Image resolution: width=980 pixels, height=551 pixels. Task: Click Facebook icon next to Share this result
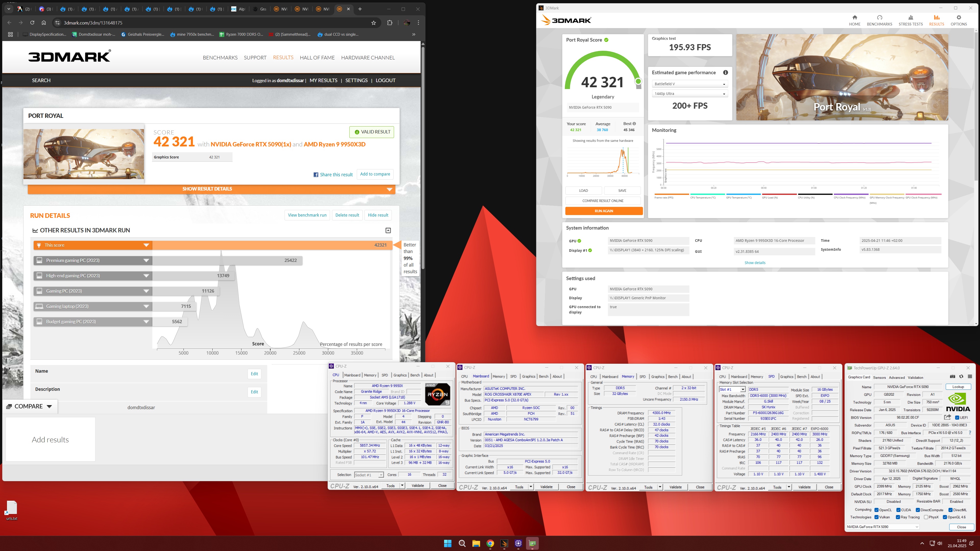pos(316,174)
